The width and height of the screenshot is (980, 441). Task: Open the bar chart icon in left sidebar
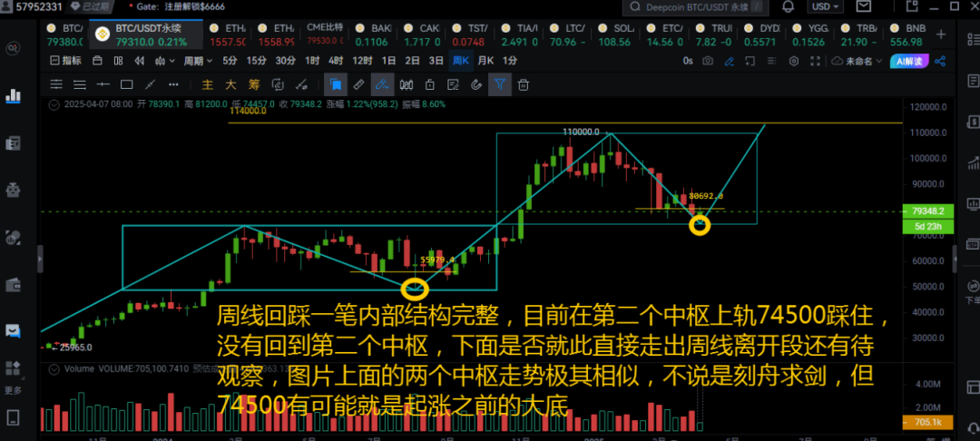(13, 95)
